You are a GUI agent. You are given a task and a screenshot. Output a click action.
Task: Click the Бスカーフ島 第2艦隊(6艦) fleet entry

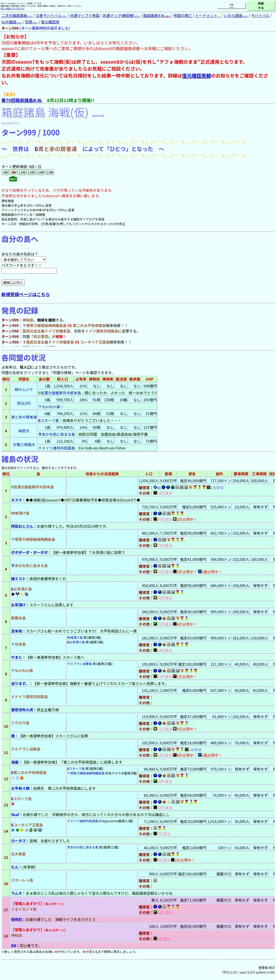pos(85,769)
